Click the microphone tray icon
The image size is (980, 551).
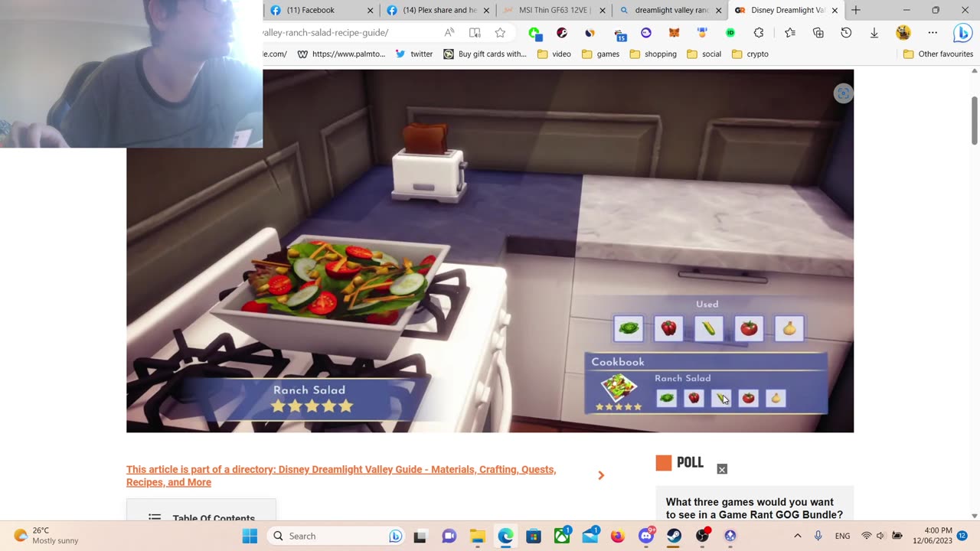tap(818, 536)
